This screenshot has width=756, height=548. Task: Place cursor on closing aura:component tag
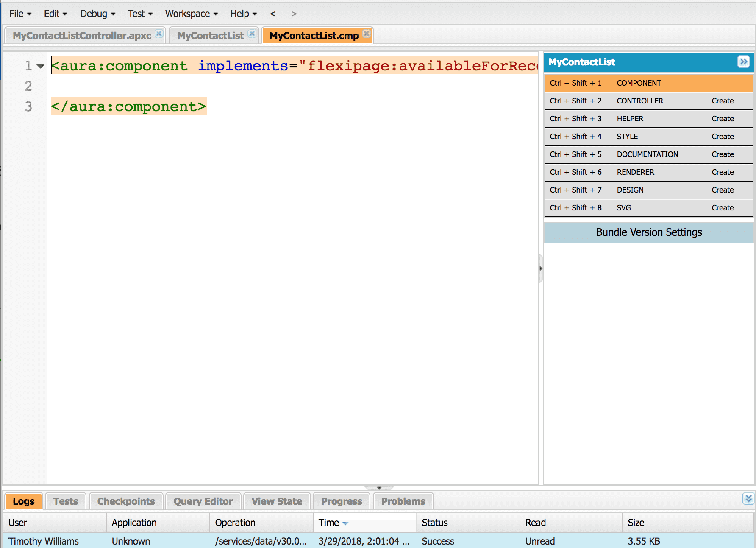(129, 106)
